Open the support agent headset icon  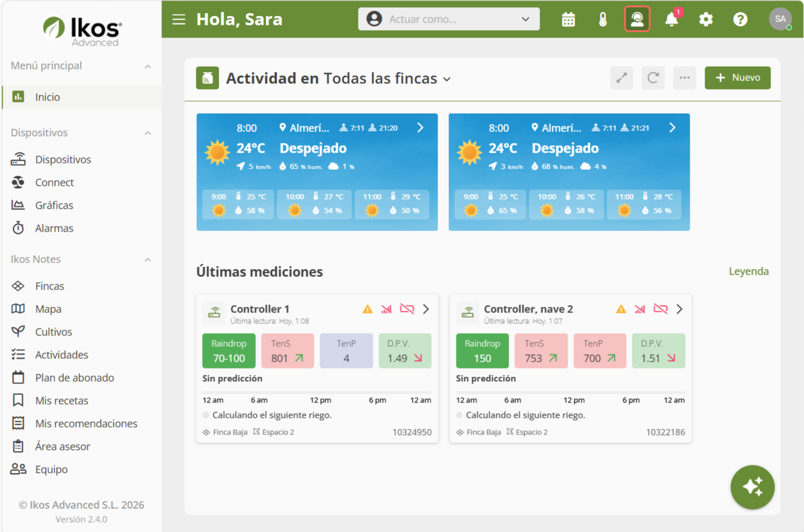[x=637, y=19]
